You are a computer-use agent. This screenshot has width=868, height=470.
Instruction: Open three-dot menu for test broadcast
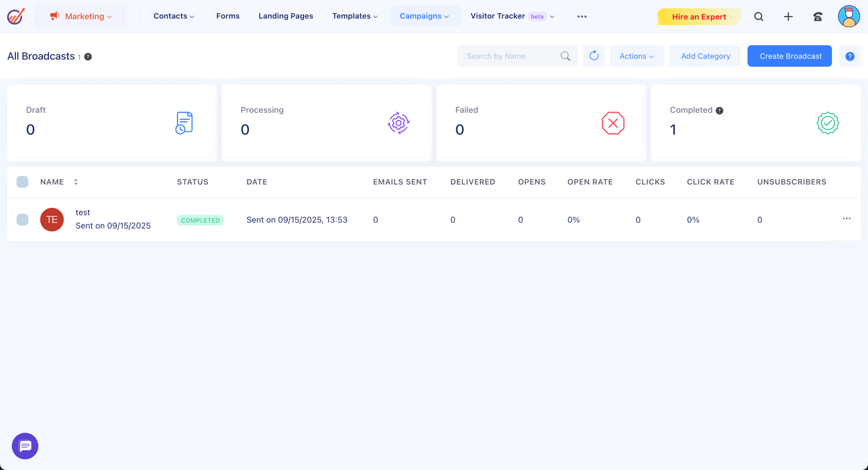point(846,219)
